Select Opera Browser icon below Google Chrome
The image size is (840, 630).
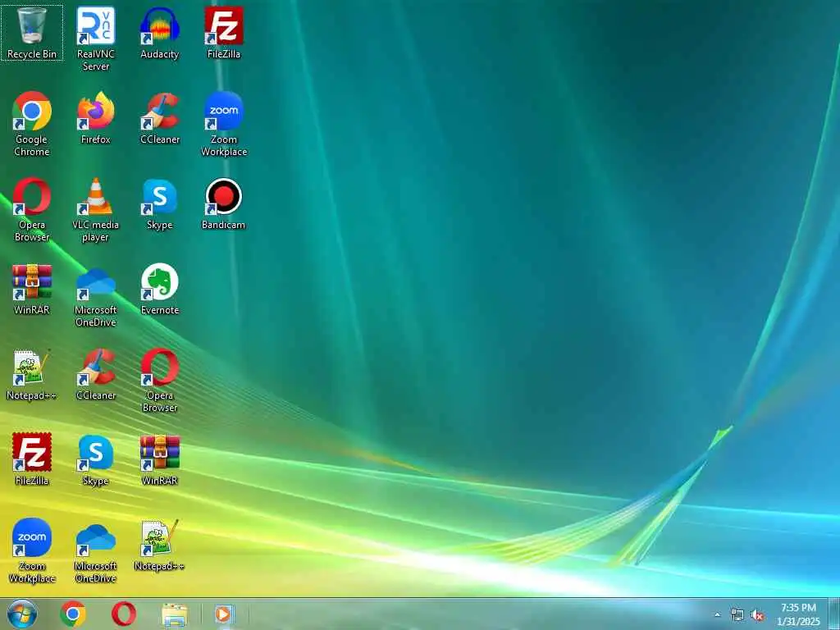coord(32,209)
